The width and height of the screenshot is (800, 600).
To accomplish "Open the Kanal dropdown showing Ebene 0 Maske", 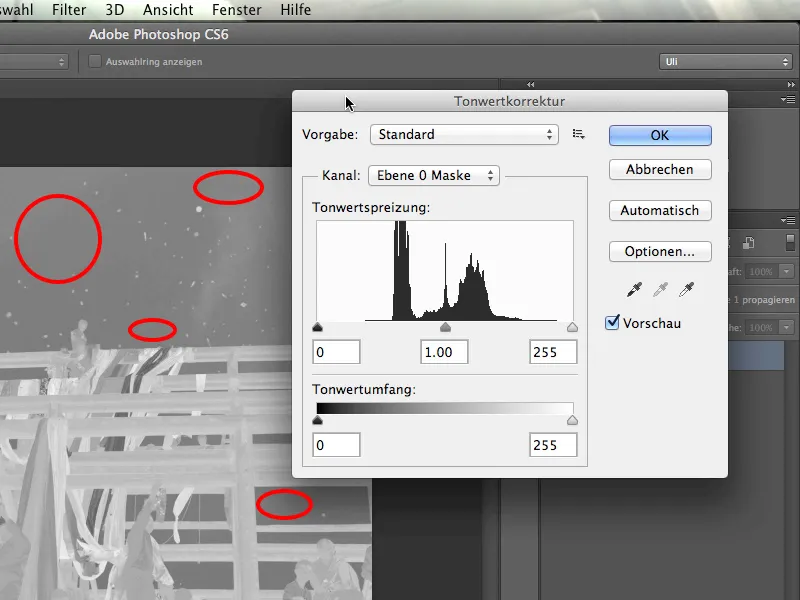I will pyautogui.click(x=434, y=176).
